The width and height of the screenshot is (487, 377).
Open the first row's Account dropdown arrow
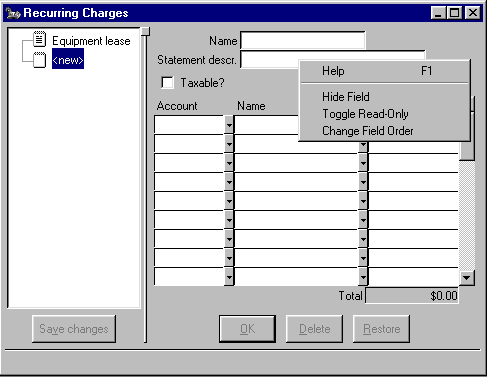(x=229, y=125)
